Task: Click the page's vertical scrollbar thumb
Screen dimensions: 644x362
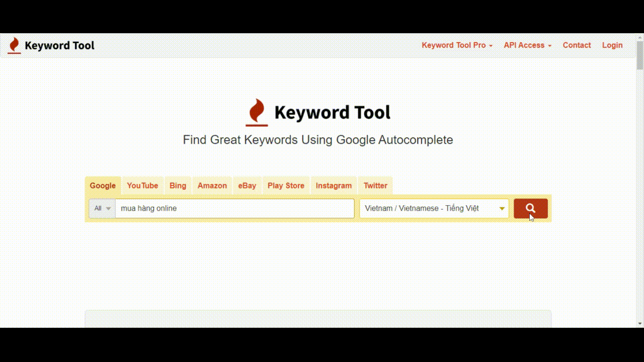Action: point(640,56)
